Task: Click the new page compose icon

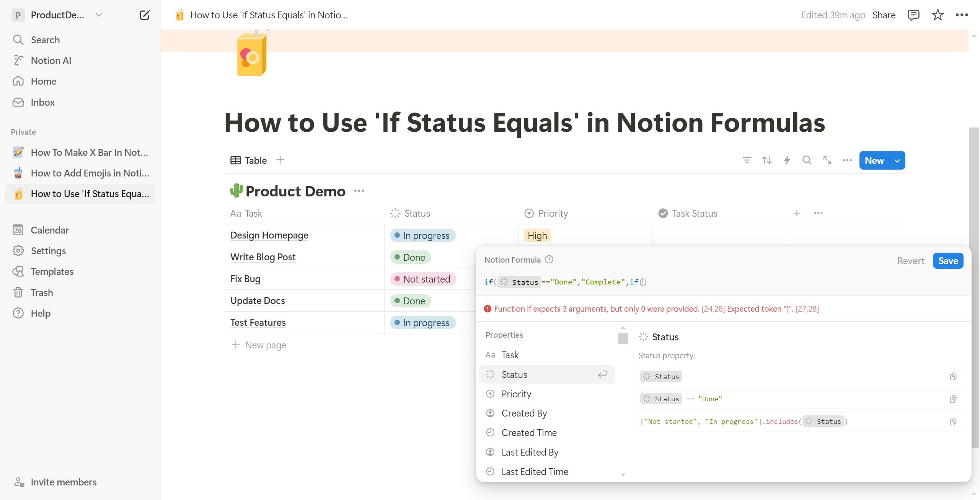Action: (144, 15)
